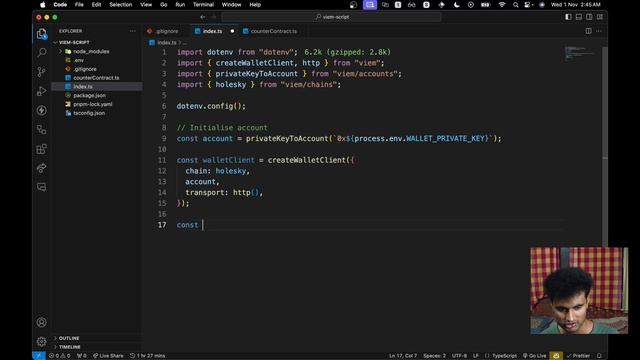Image resolution: width=640 pixels, height=360 pixels.
Task: Click the date and time in menu bar
Action: point(576,5)
